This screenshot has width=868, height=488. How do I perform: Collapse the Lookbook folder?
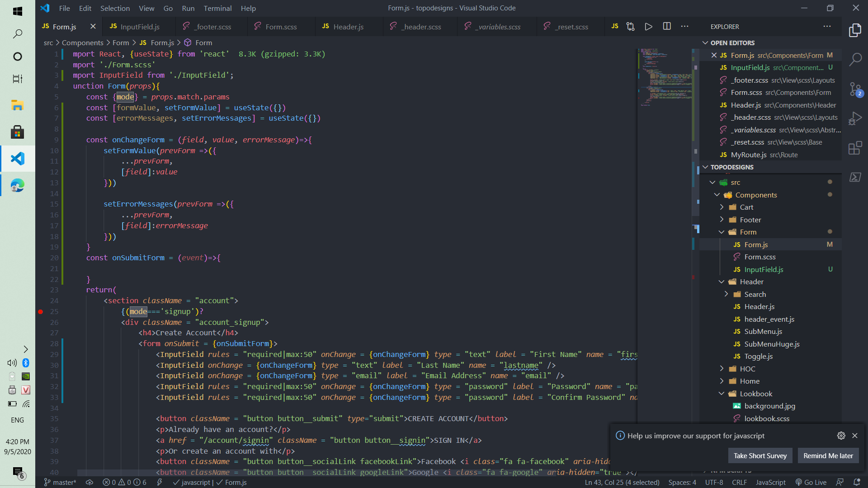click(756, 394)
